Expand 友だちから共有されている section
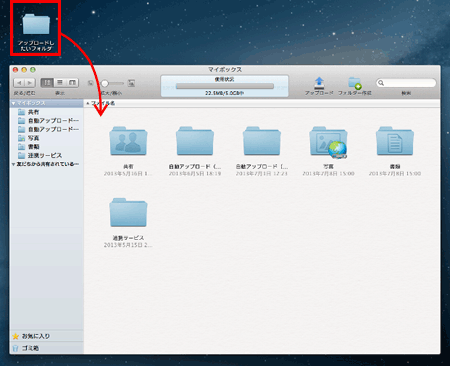Viewport: 450px width, 366px height. coord(13,164)
